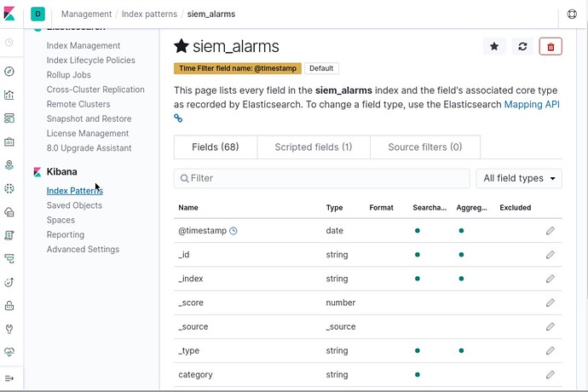
Task: Set siem_alarms as default index star button
Action: (494, 47)
